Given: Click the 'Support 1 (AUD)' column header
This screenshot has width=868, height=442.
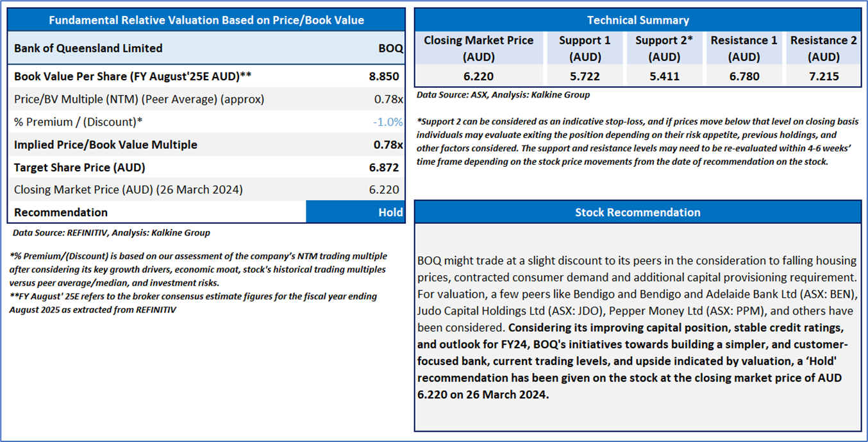Looking at the screenshot, I should (x=585, y=48).
